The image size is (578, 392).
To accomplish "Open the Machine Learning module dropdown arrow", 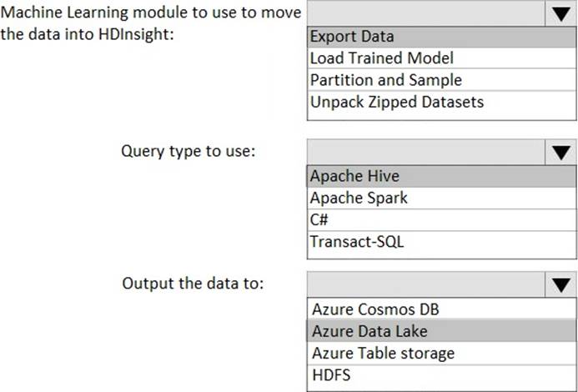I will pyautogui.click(x=560, y=14).
